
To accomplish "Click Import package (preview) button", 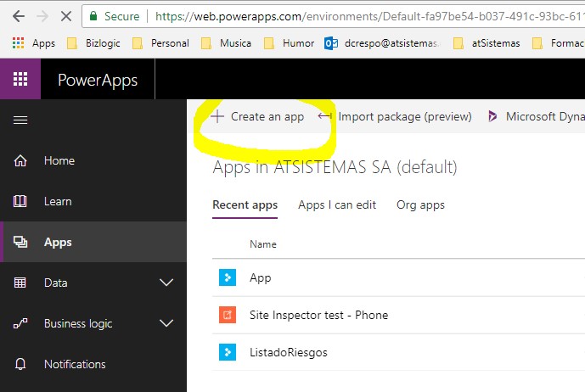I will pyautogui.click(x=396, y=117).
